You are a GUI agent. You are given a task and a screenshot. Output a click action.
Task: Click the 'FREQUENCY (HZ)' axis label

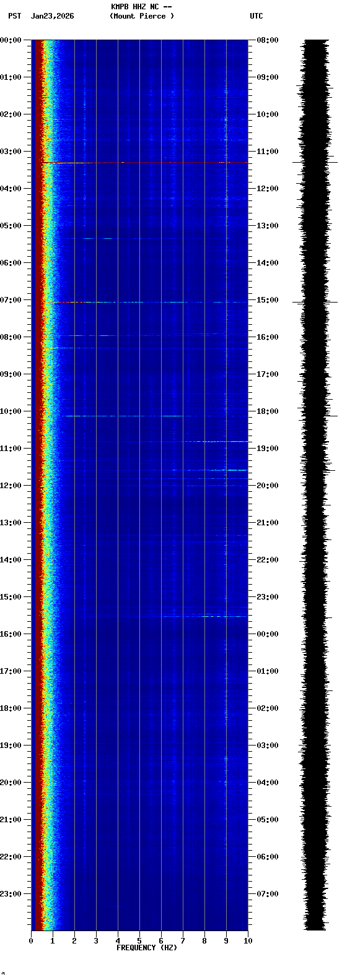click(x=147, y=948)
